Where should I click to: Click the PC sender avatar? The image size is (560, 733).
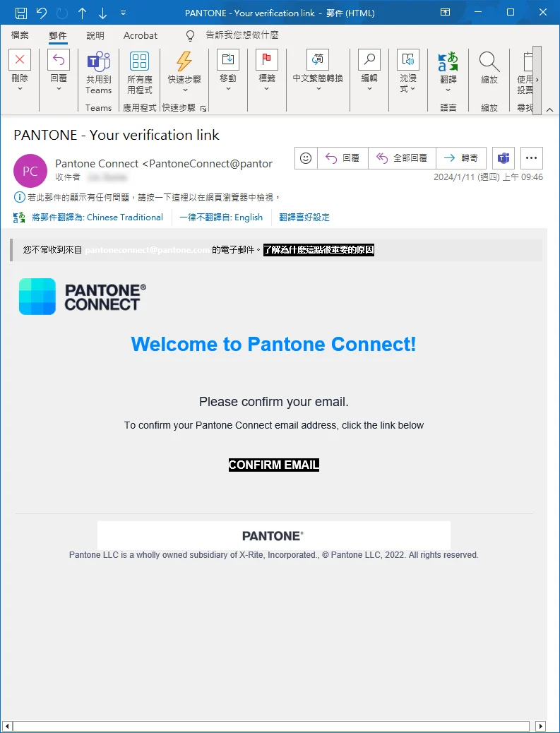click(30, 171)
